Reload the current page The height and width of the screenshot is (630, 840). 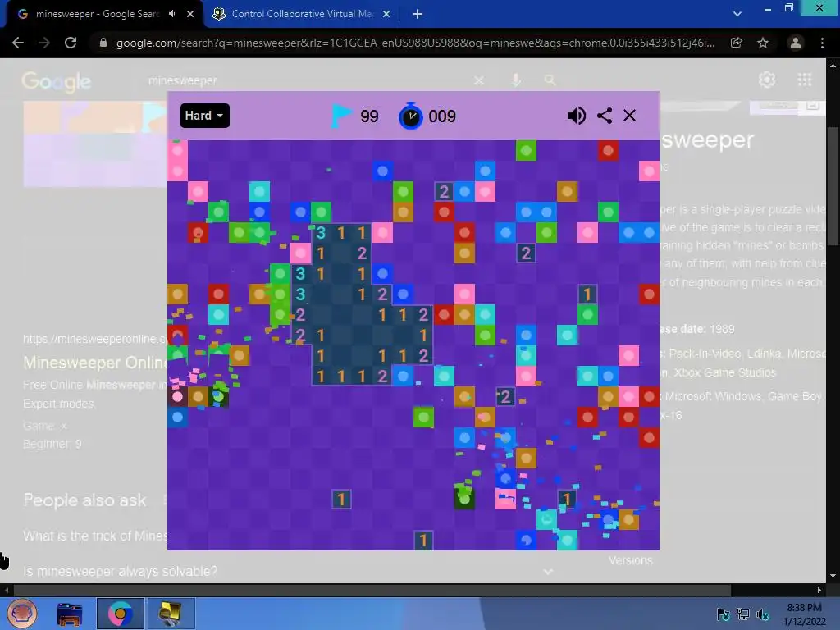pyautogui.click(x=71, y=43)
